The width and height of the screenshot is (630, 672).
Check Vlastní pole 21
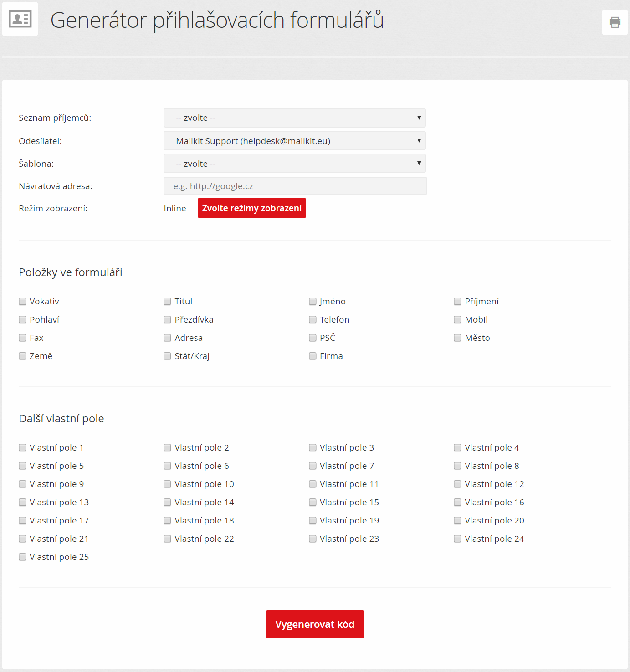point(22,539)
